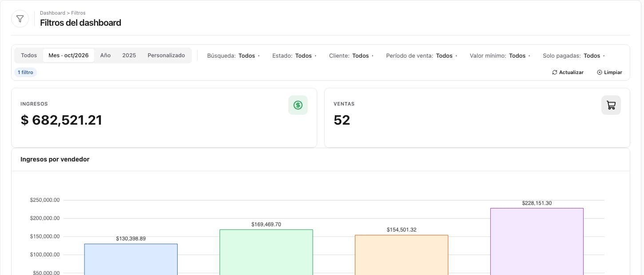Expand the Cliente filter dropdown
The height and width of the screenshot is (275, 644).
[351, 56]
